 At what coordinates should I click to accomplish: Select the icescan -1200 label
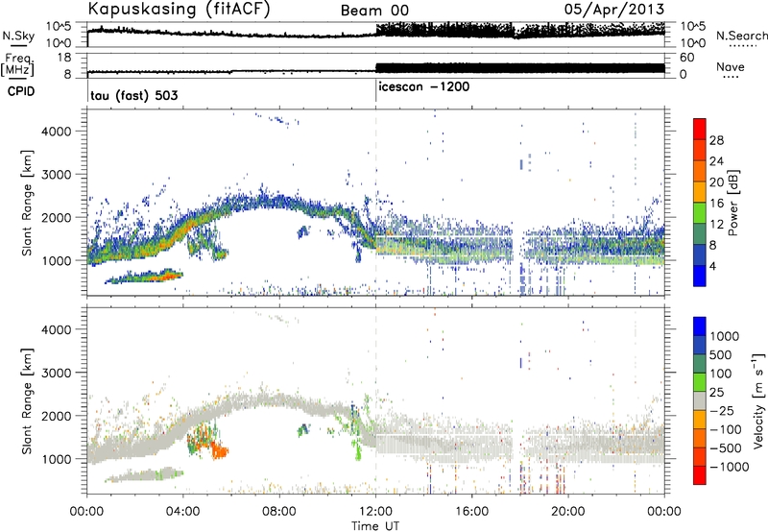(423, 86)
